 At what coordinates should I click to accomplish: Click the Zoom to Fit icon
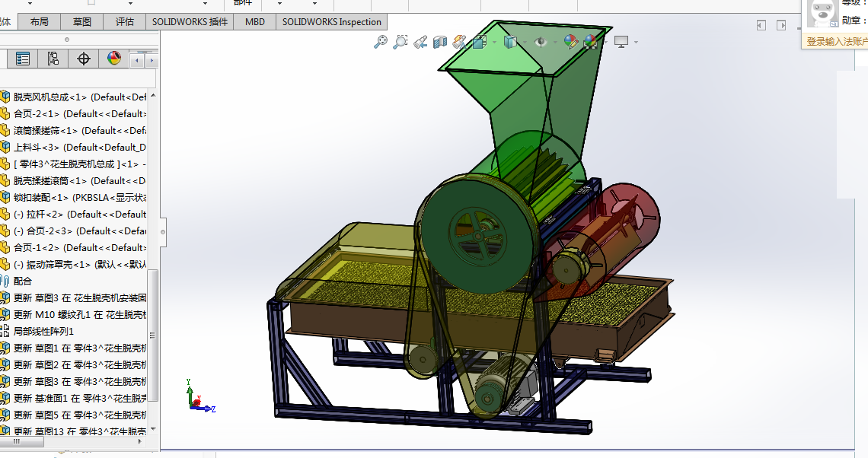[380, 42]
